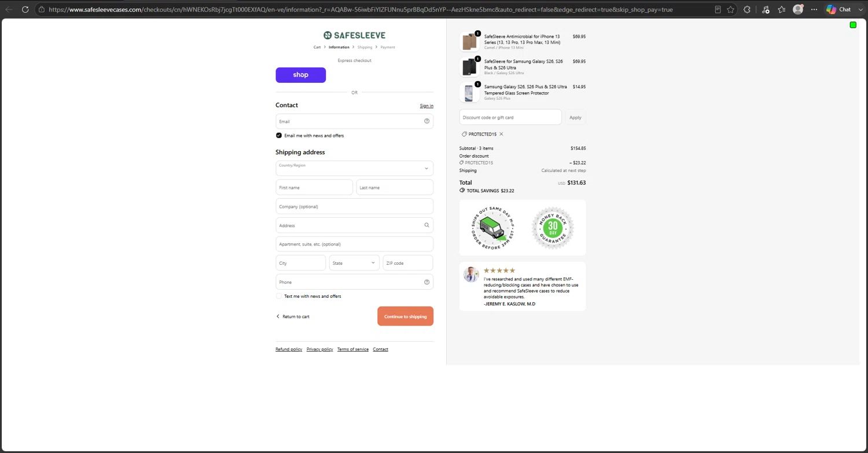Open the Country/Region dropdown
Screen dimensions: 868x453
(354, 168)
